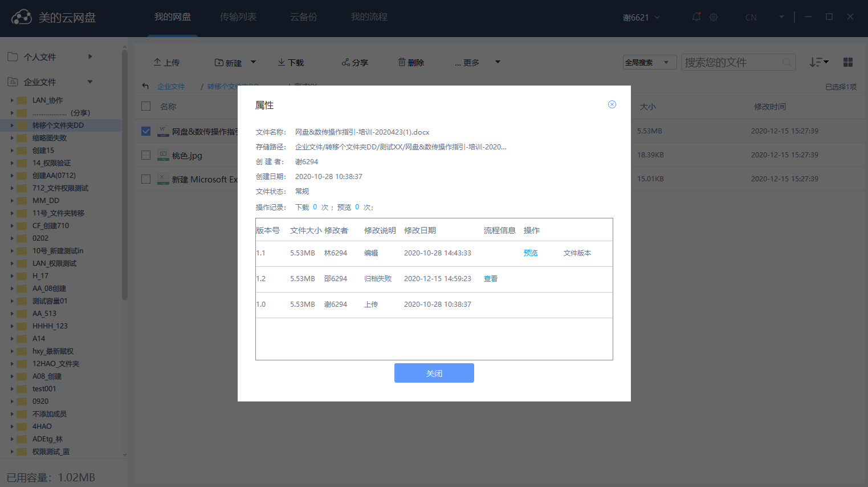Click 查看 link for version 1.2

tap(490, 279)
